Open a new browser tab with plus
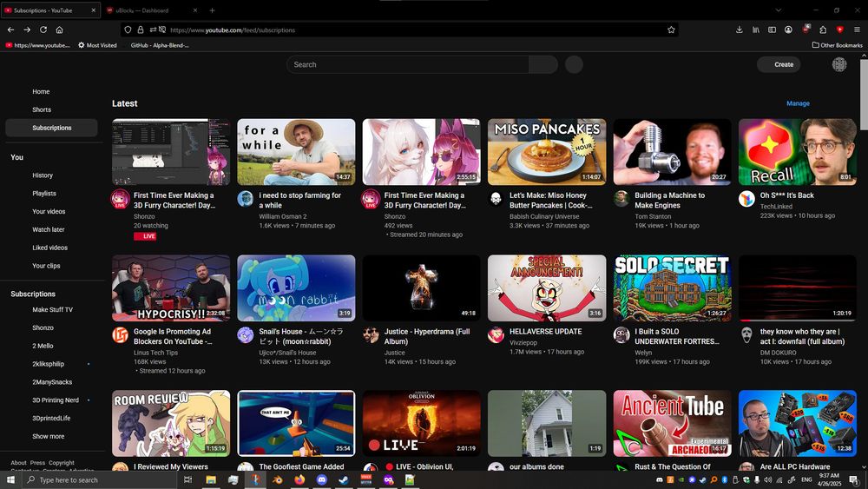The image size is (868, 489). 212,10
